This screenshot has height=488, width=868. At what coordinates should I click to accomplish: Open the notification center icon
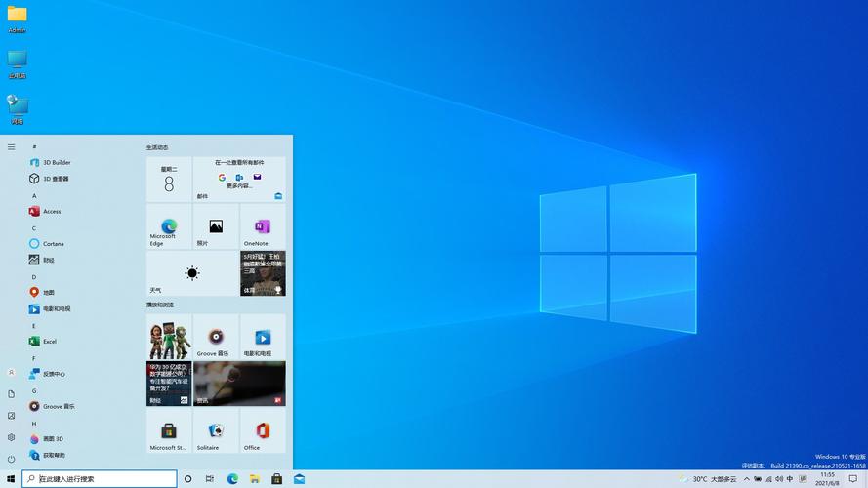853,478
